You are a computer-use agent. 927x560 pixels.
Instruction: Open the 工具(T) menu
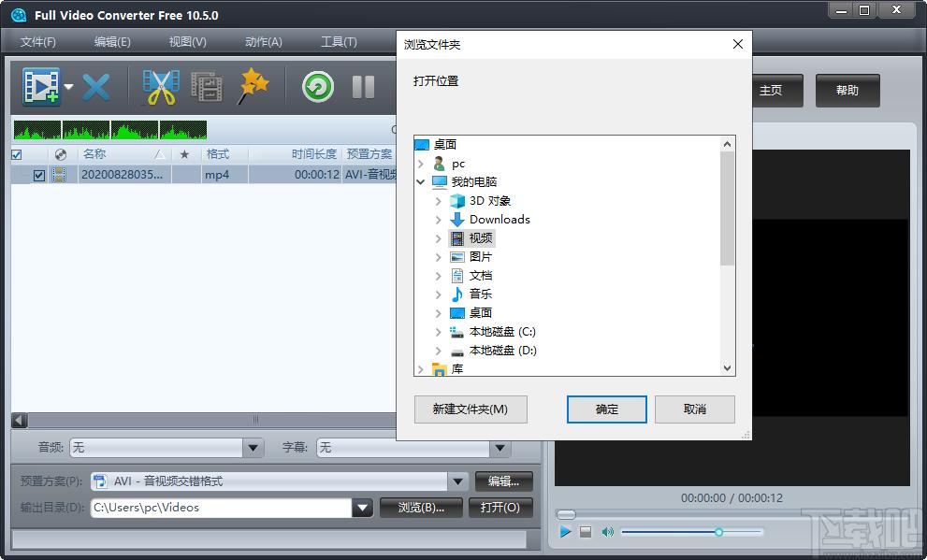tap(339, 41)
